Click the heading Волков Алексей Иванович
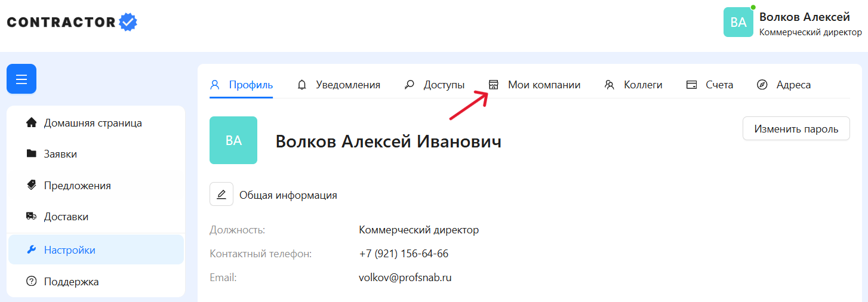 tap(389, 141)
